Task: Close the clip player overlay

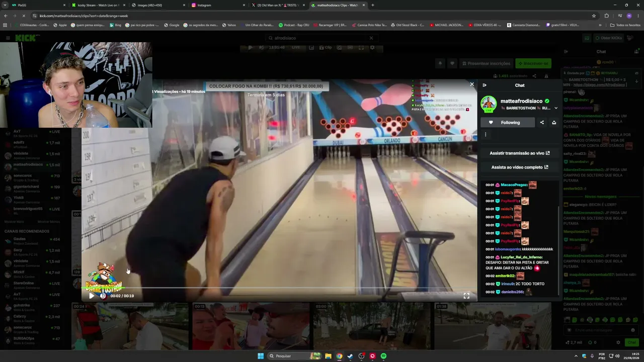Action: tap(472, 84)
